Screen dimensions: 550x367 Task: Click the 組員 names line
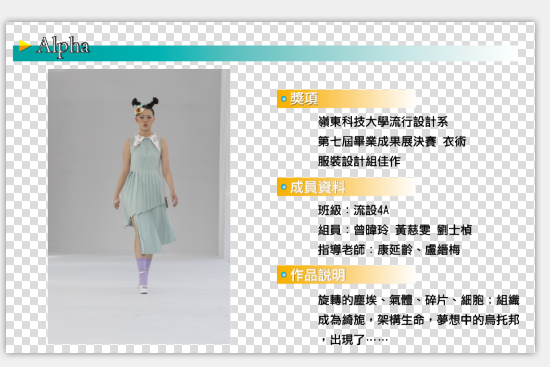click(395, 230)
